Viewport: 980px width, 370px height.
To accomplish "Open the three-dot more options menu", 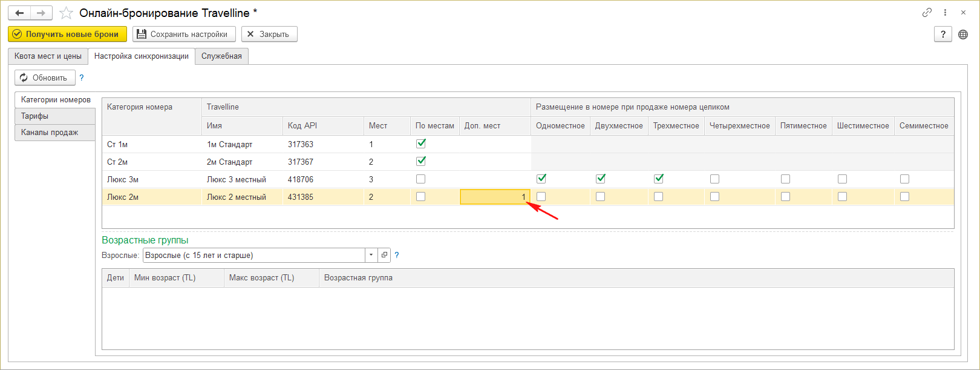I will click(945, 12).
